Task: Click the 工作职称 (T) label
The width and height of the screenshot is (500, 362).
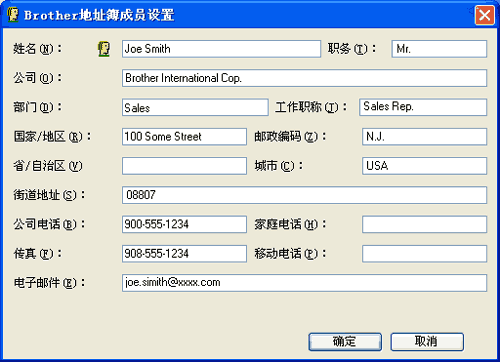Action: click(x=311, y=107)
